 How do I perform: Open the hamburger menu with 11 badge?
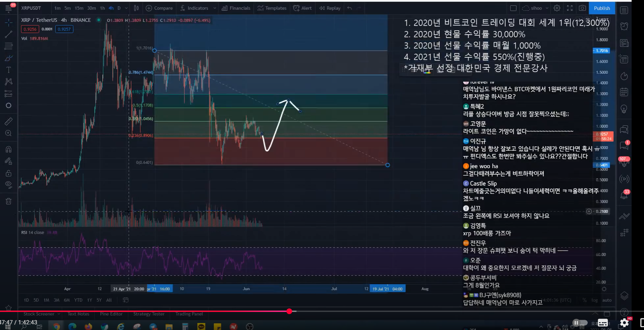pyautogui.click(x=8, y=8)
